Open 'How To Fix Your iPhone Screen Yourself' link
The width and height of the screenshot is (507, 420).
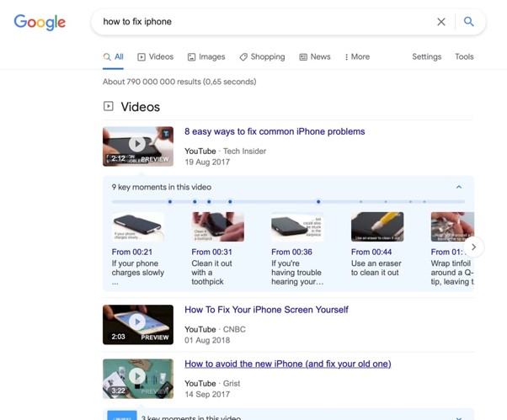click(x=266, y=310)
